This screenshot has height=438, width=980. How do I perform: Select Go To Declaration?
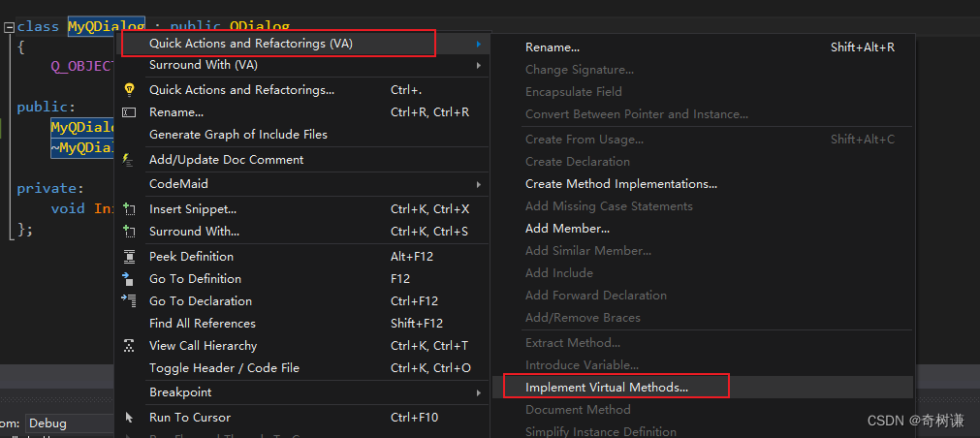[x=301, y=300]
